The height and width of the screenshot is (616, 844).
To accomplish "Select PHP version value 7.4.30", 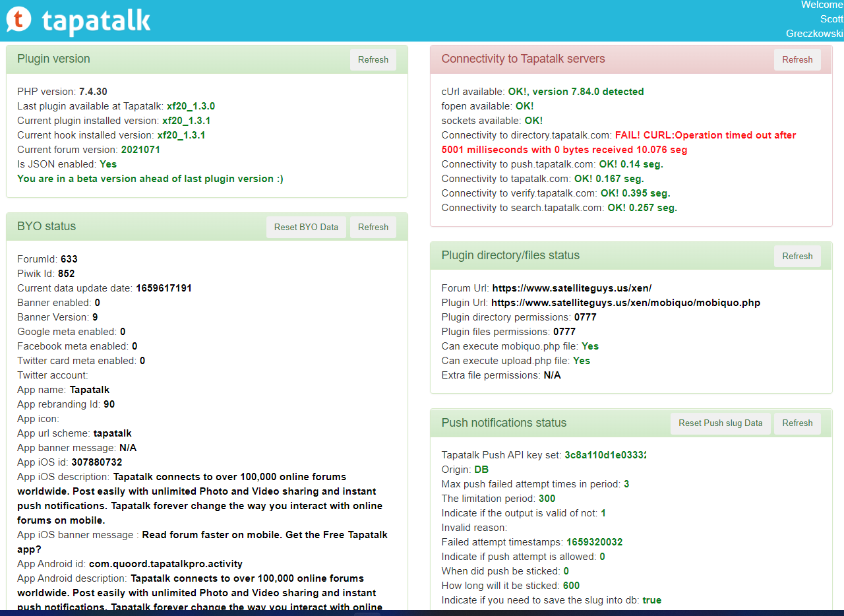I will pyautogui.click(x=93, y=92).
